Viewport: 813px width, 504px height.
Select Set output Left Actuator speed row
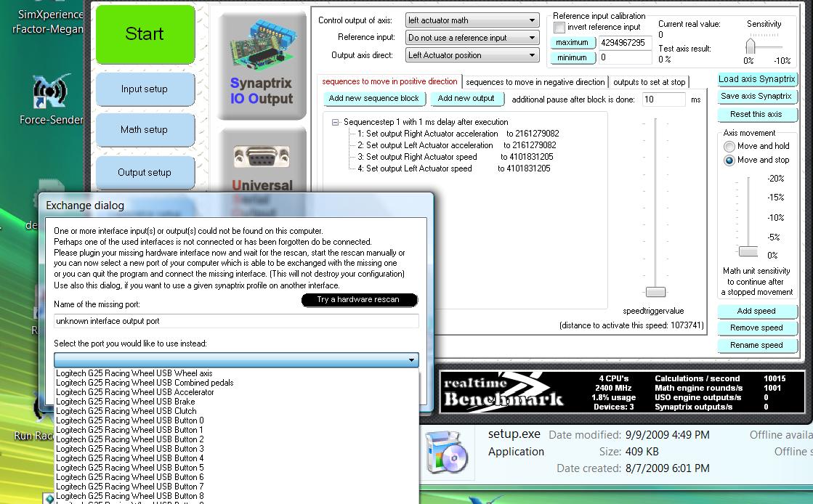coord(453,168)
